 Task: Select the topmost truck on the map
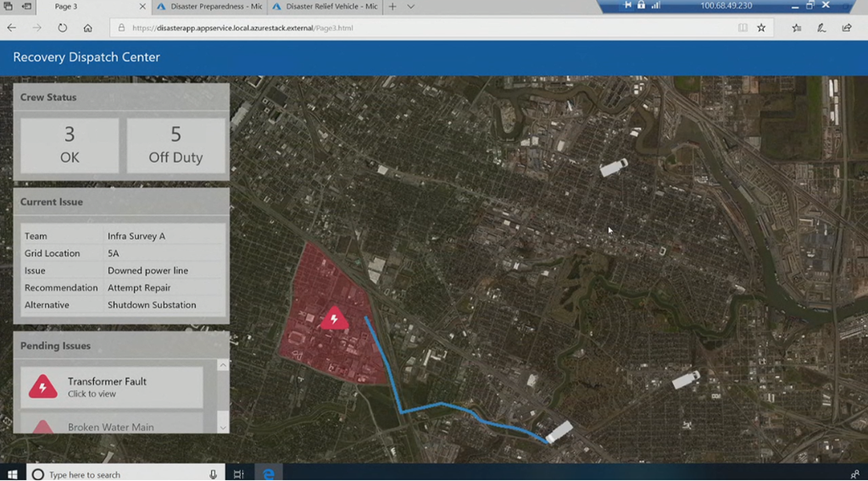[614, 168]
